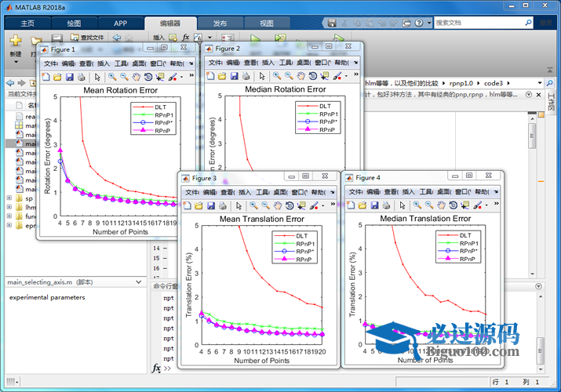561x392 pixels.
Task: Open Brush tool dropdown arrow in Figure 1
Action: 182,77
